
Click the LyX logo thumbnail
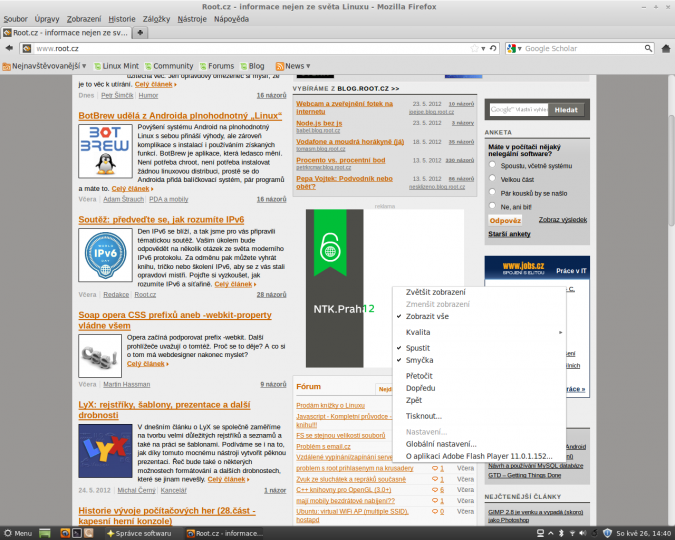coord(105,451)
